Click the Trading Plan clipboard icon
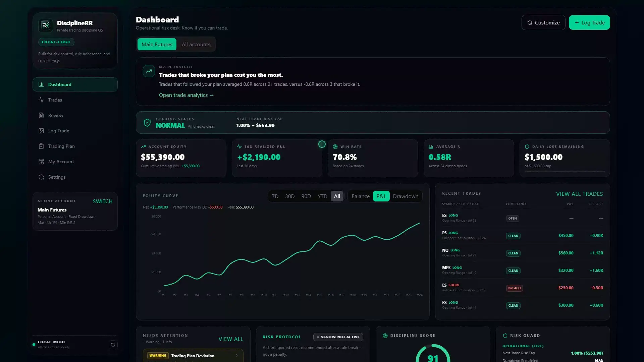 pyautogui.click(x=41, y=146)
